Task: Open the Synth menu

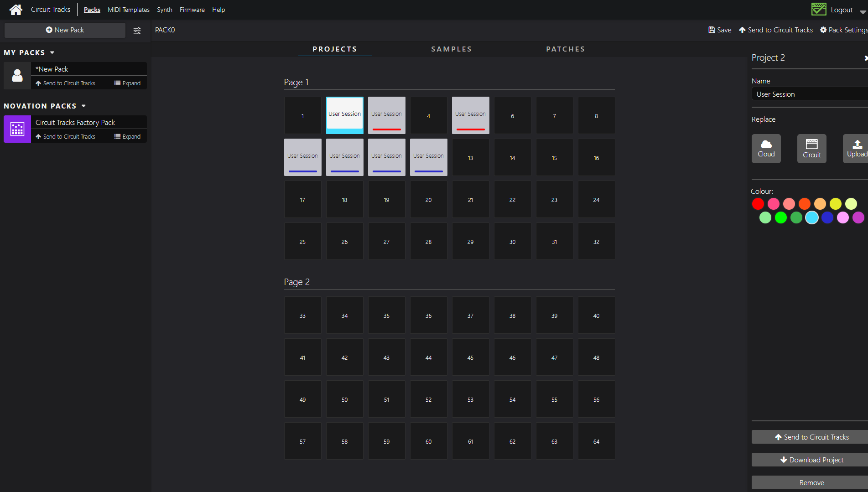Action: 165,10
